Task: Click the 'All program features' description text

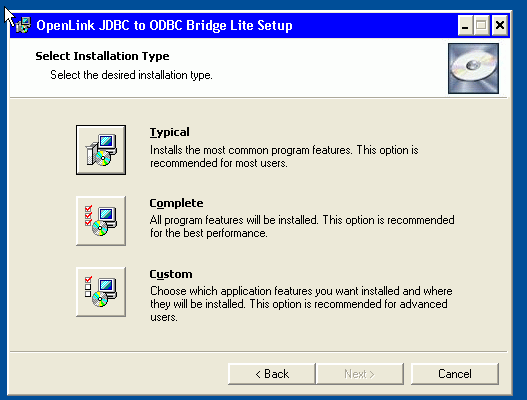Action: 302,227
